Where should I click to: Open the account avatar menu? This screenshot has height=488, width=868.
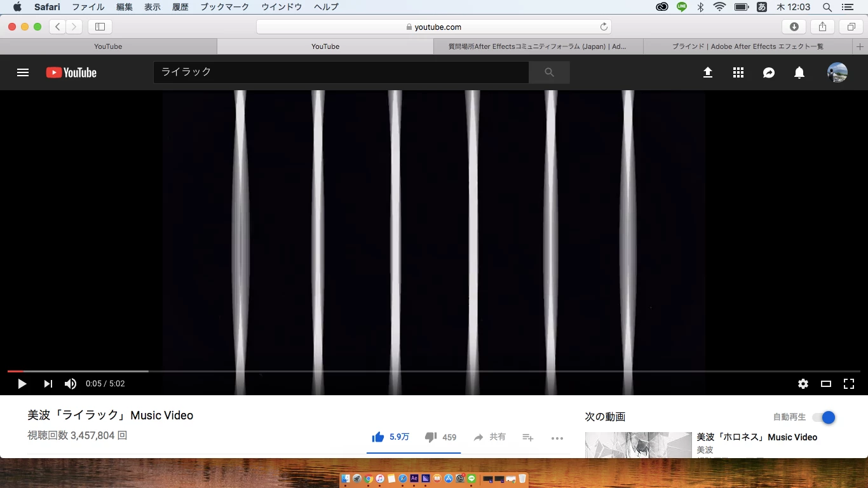coord(837,72)
